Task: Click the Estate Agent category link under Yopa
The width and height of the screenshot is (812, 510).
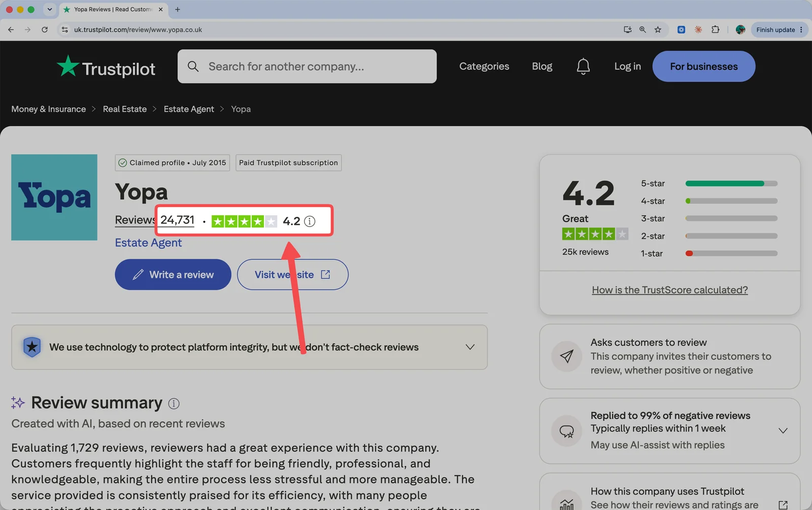Action: point(148,243)
